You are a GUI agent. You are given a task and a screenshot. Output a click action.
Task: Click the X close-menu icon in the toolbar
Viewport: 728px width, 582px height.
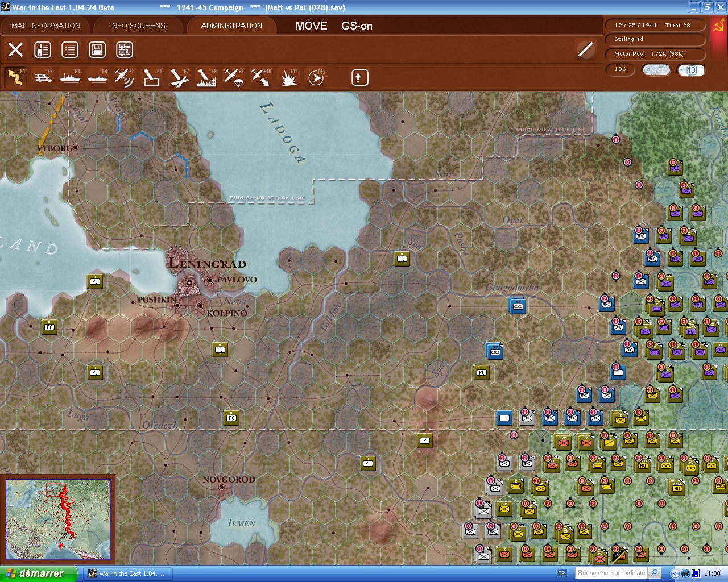[x=16, y=49]
